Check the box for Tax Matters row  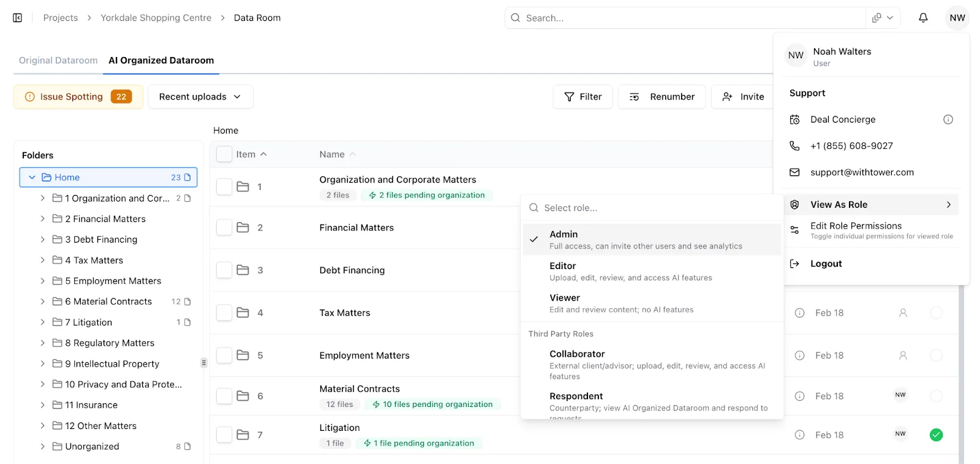point(224,313)
